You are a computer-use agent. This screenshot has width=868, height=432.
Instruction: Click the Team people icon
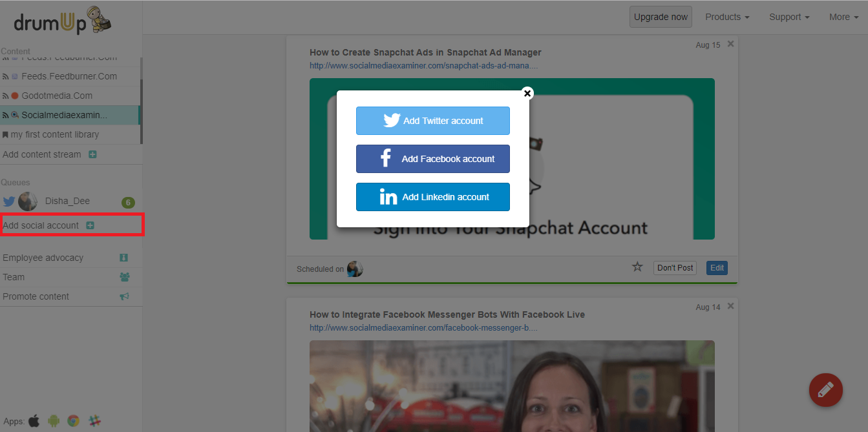tap(125, 277)
